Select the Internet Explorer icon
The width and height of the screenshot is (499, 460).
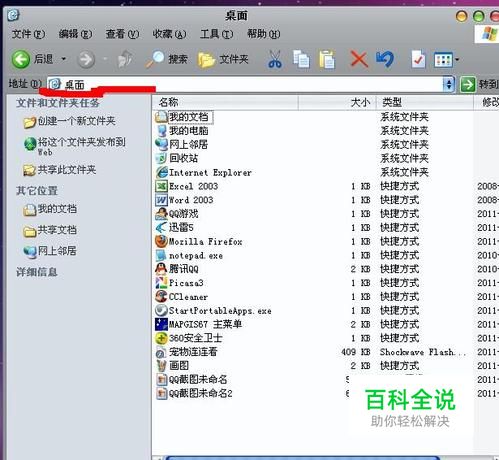click(161, 172)
